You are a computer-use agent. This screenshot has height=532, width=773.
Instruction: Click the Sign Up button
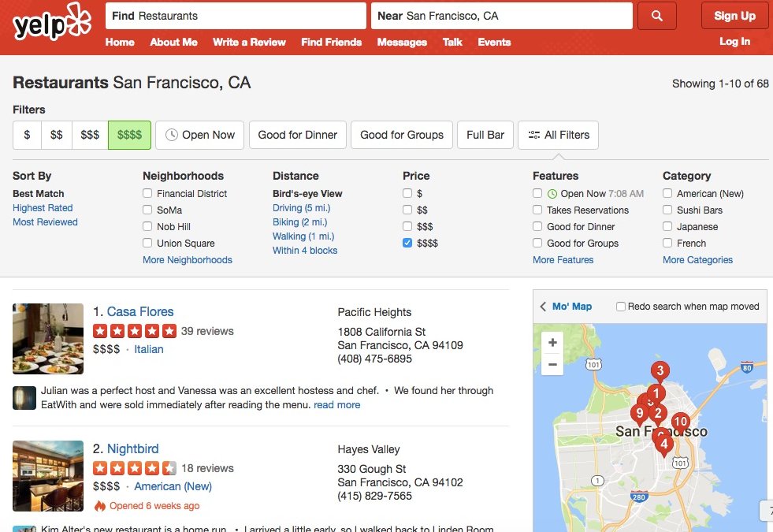pos(734,16)
